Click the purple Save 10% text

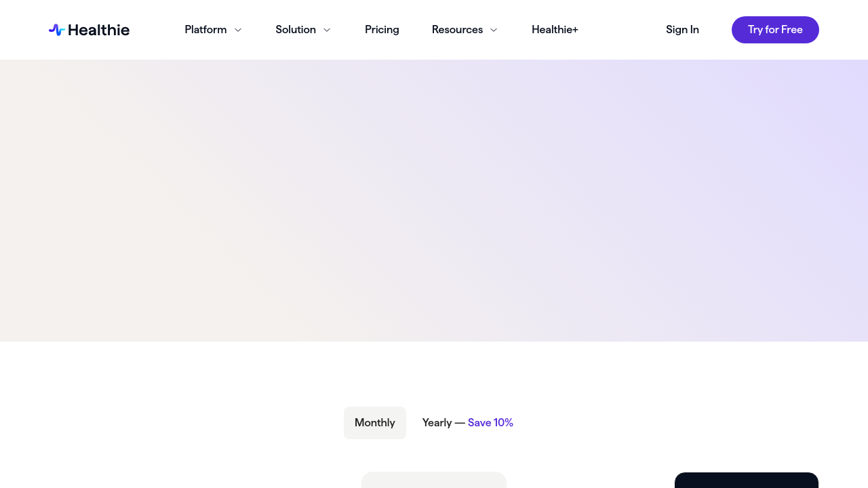490,423
